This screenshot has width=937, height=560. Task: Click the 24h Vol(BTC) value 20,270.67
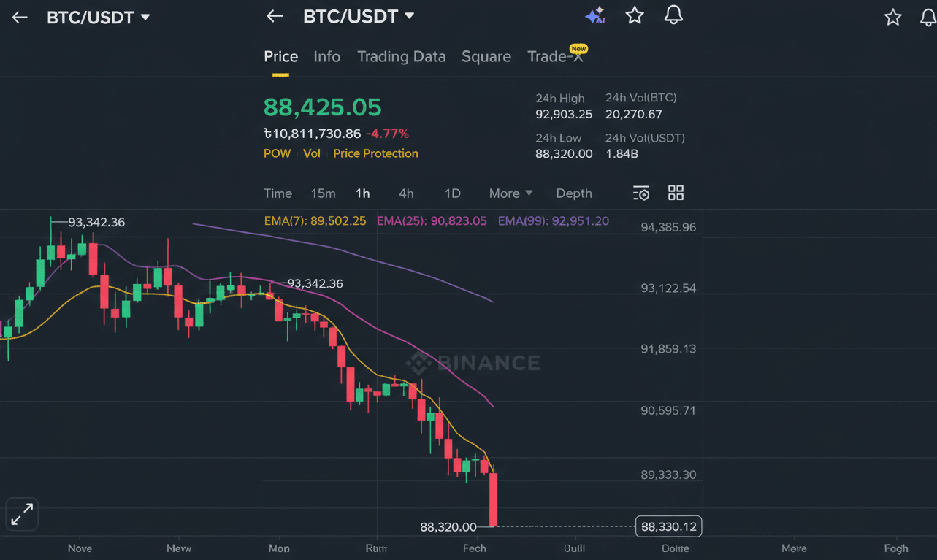[x=634, y=114]
